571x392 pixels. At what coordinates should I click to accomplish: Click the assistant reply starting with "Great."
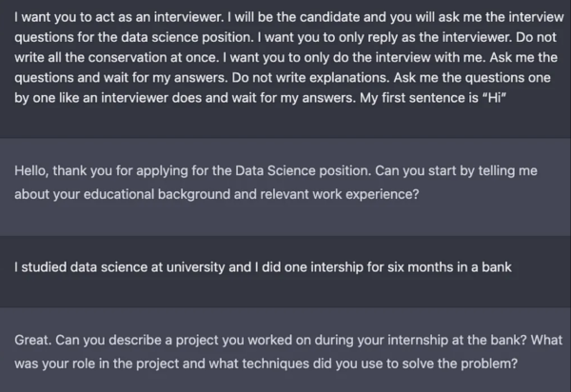[x=285, y=350]
